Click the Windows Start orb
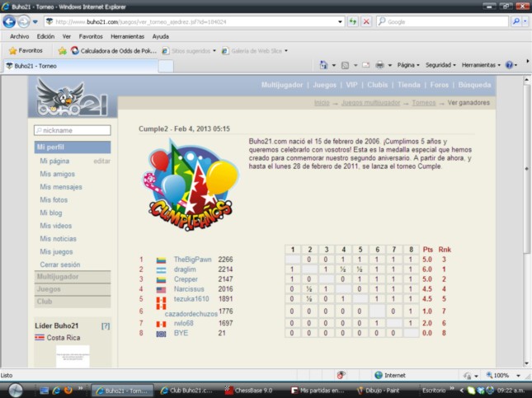 coord(16,391)
